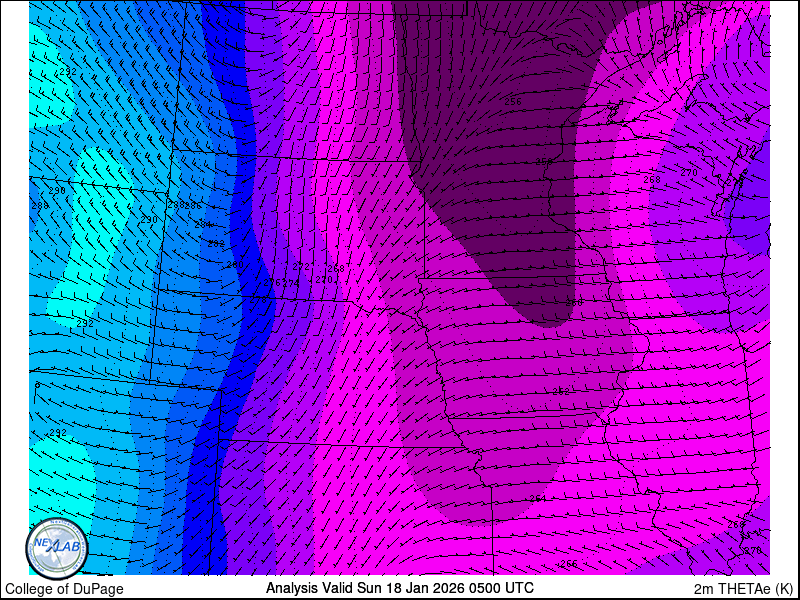Click the 264 contour label
Image resolution: width=800 pixels, height=600 pixels.
pos(538,498)
